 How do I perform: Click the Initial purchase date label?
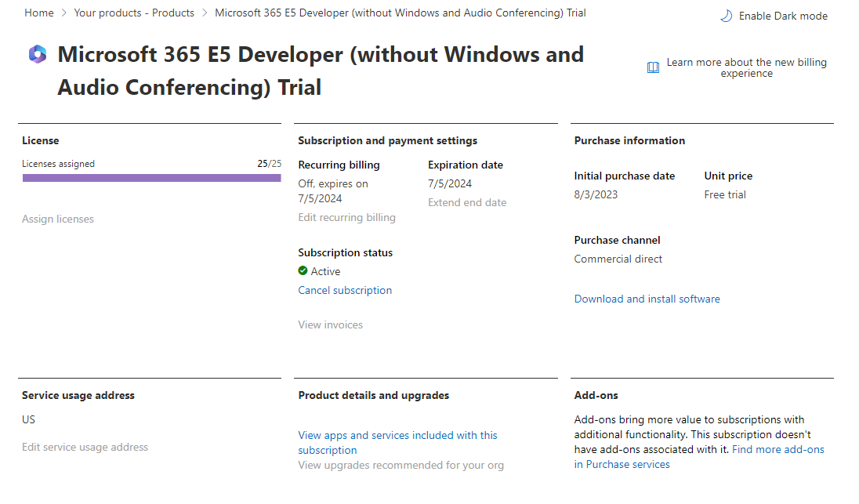click(x=625, y=176)
